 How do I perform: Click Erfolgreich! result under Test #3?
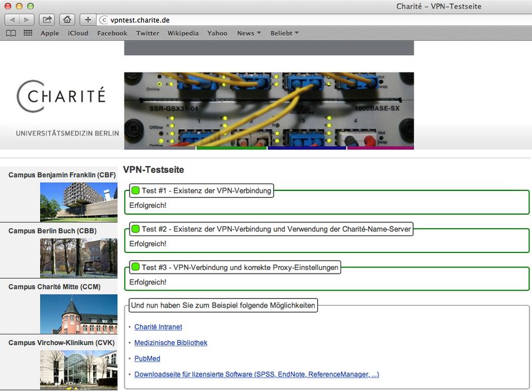(x=148, y=282)
